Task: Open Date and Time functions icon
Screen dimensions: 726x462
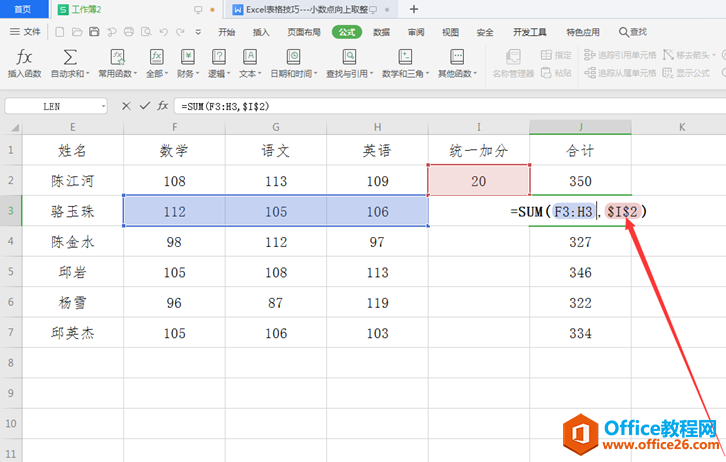Action: tap(293, 57)
